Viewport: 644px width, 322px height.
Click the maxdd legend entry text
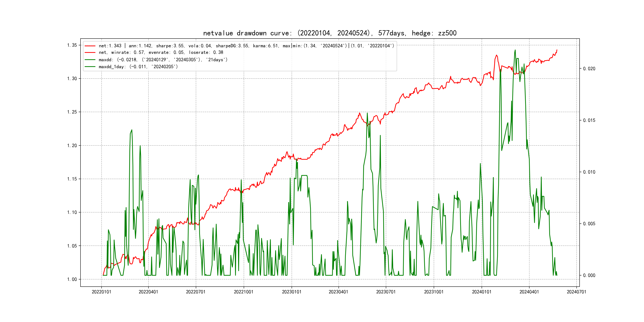coord(163,60)
